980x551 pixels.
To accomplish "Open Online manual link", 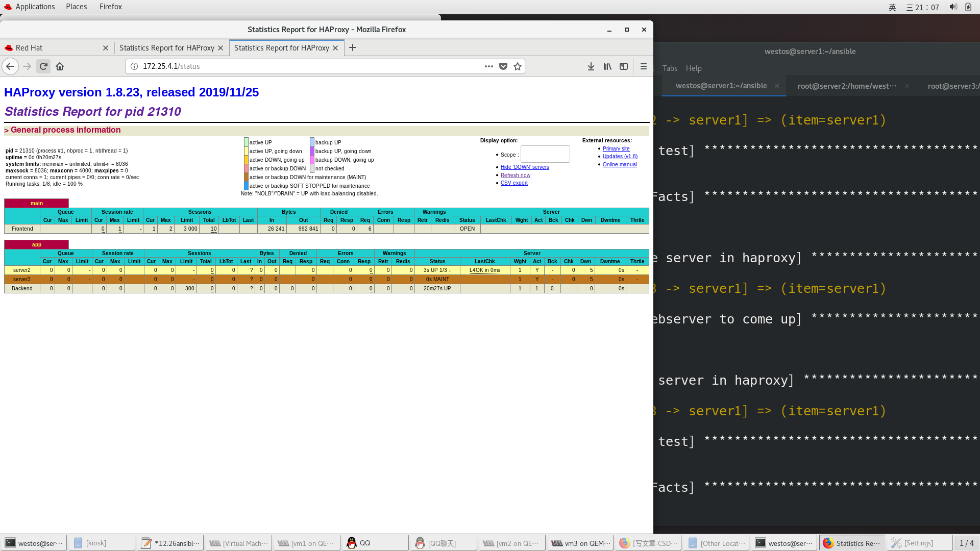I will pyautogui.click(x=620, y=165).
